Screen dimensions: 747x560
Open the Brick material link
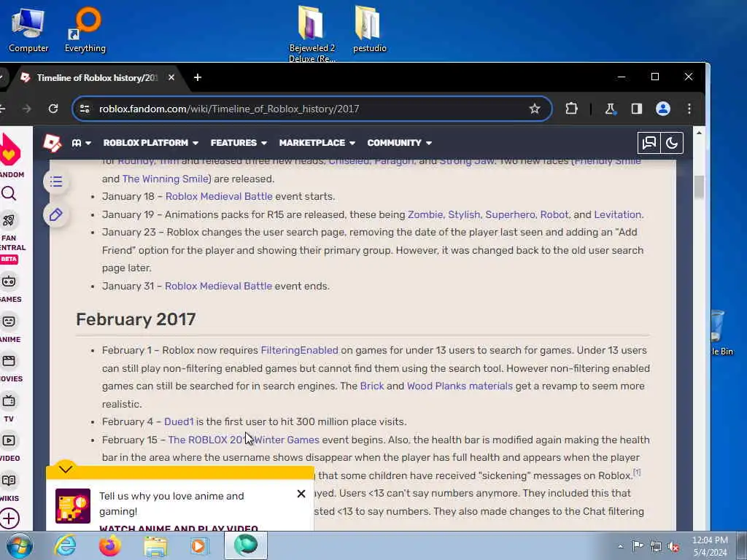tap(371, 386)
